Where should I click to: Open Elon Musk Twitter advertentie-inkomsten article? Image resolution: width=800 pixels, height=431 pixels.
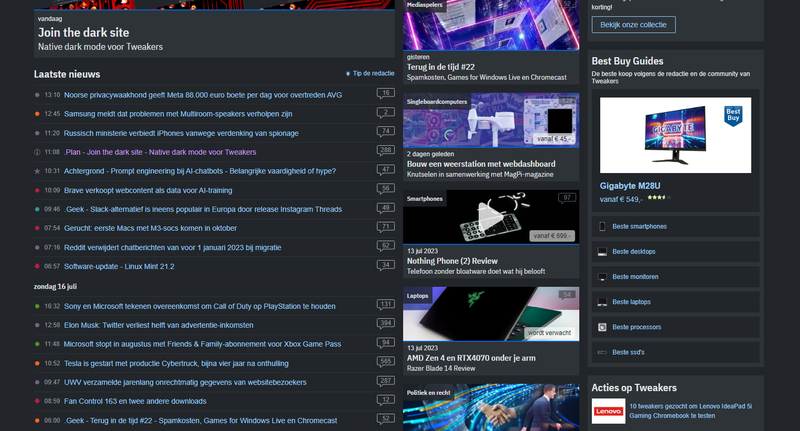tap(159, 325)
